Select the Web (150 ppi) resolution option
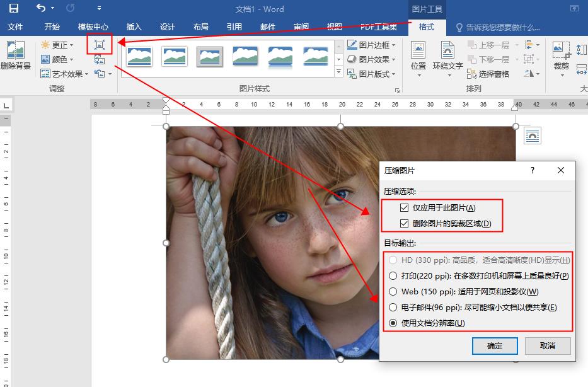The width and height of the screenshot is (588, 387). 392,292
